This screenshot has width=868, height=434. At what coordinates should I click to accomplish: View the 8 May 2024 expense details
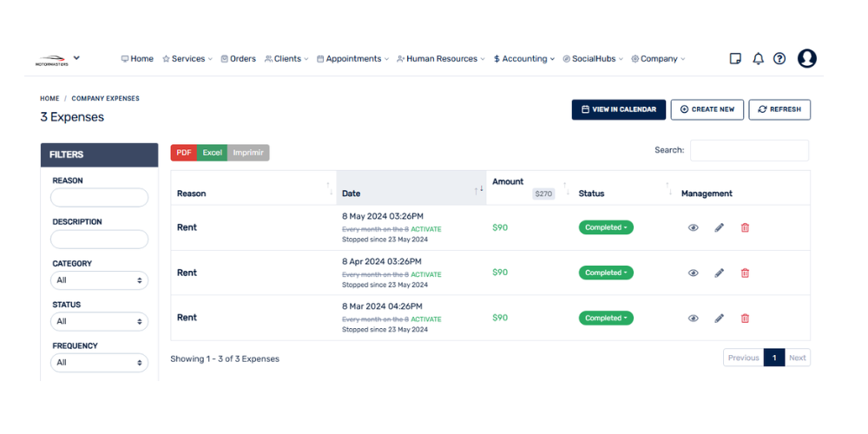[x=693, y=227]
